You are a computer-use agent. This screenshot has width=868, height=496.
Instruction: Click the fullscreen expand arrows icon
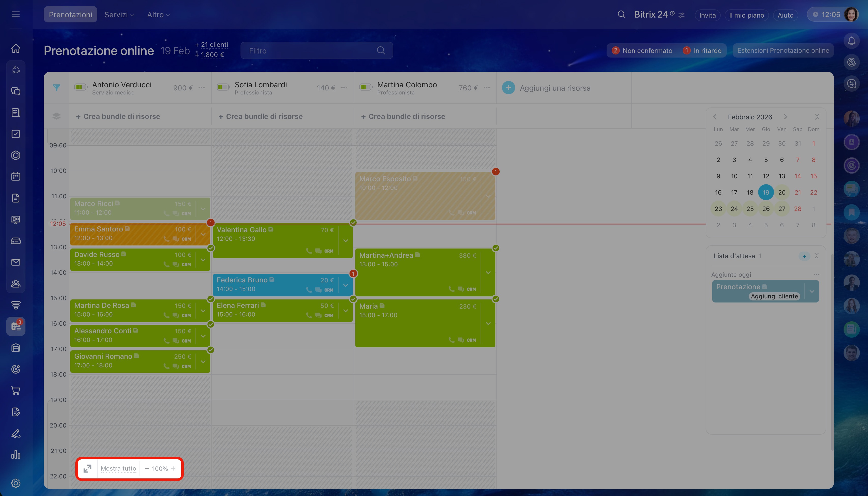[x=88, y=469]
